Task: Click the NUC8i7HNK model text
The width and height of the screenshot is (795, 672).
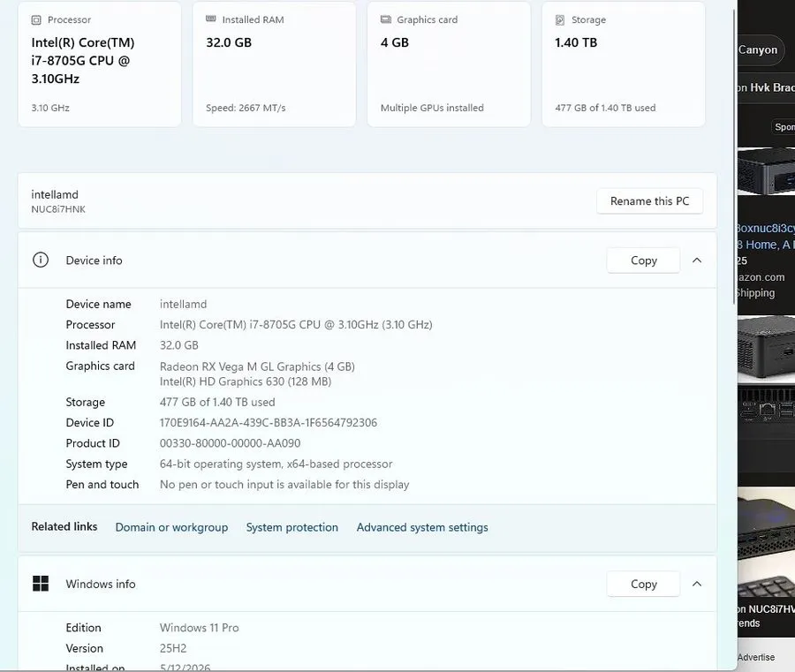Action: coord(58,209)
